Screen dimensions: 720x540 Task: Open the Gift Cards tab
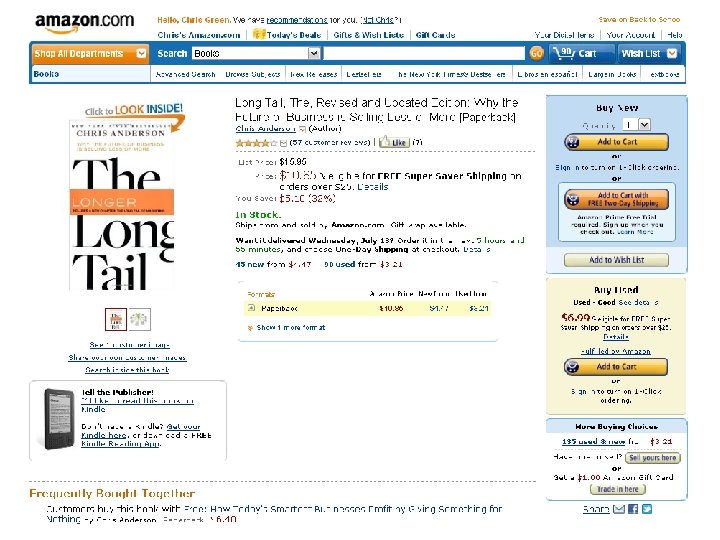click(x=435, y=35)
